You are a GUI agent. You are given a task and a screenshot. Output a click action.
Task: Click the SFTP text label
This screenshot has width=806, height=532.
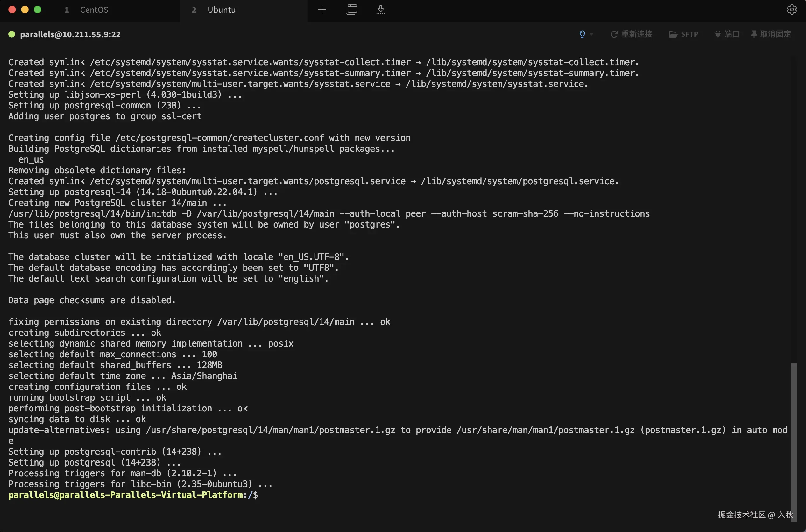click(x=689, y=34)
